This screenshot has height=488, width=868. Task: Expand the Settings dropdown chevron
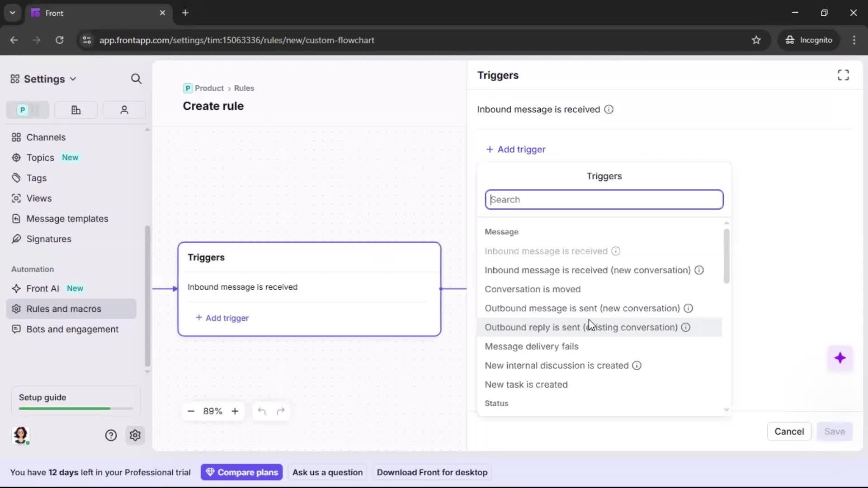point(73,79)
